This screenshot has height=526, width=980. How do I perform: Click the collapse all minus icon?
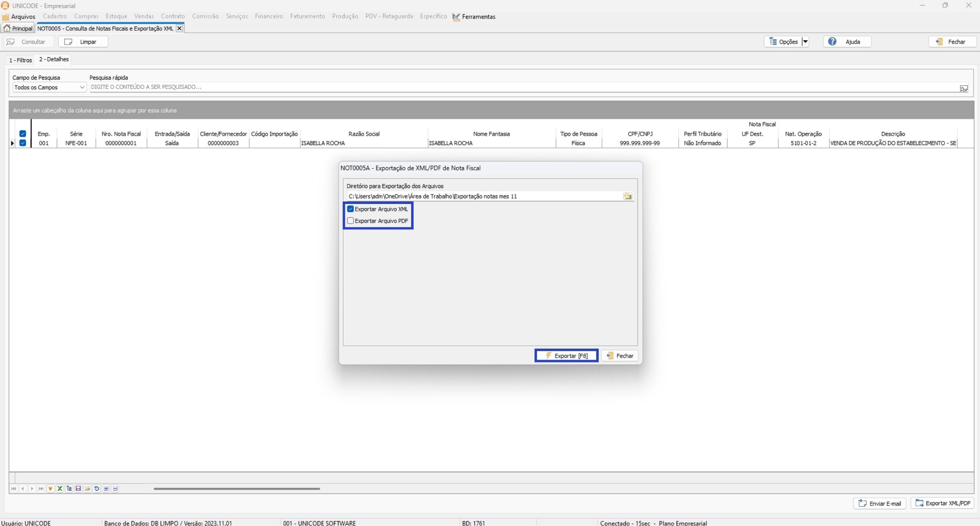[x=115, y=488]
